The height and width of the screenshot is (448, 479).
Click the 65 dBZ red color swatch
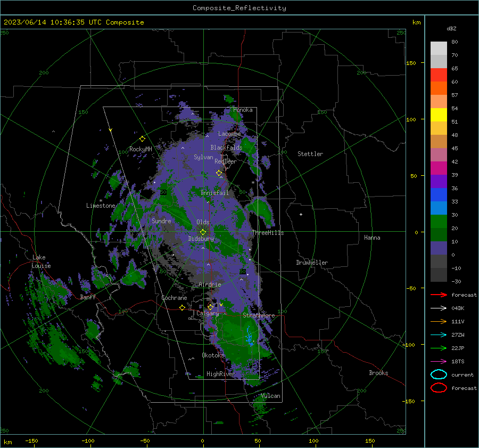(439, 75)
